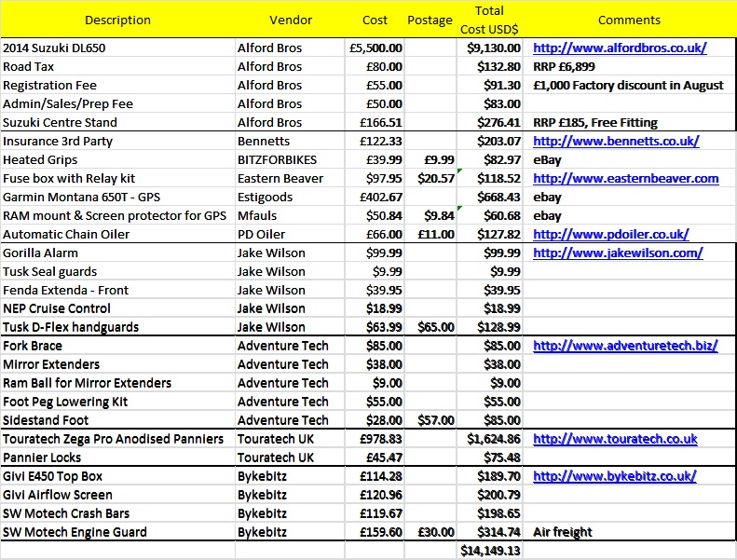Select the Vendor header cell

(291, 20)
